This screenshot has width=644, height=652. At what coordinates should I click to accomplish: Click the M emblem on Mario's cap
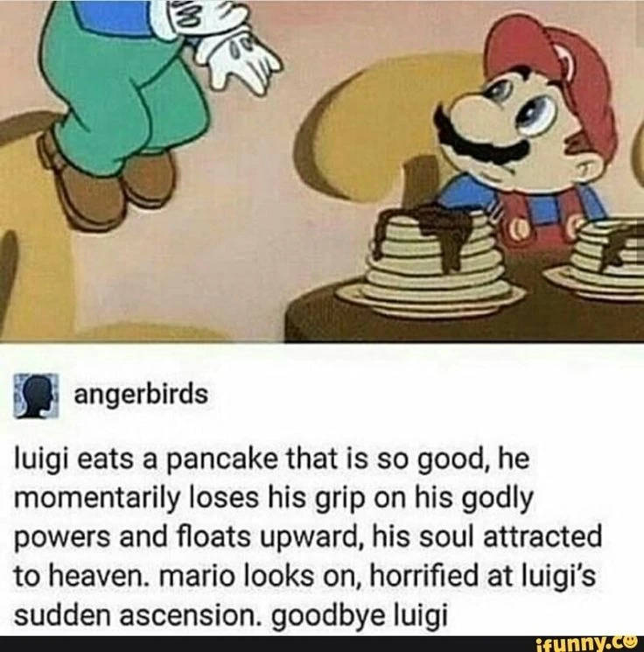click(567, 60)
